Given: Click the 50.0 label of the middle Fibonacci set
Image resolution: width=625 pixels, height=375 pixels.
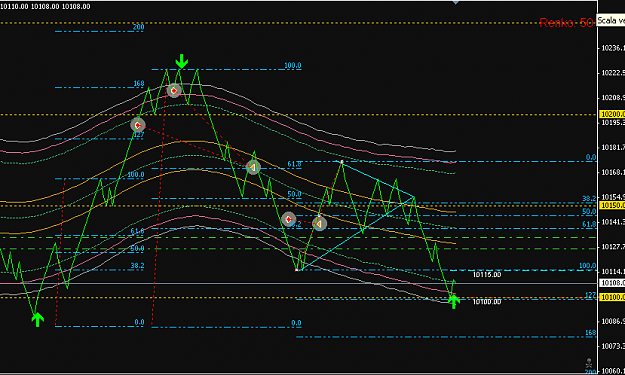Looking at the screenshot, I should [294, 194].
